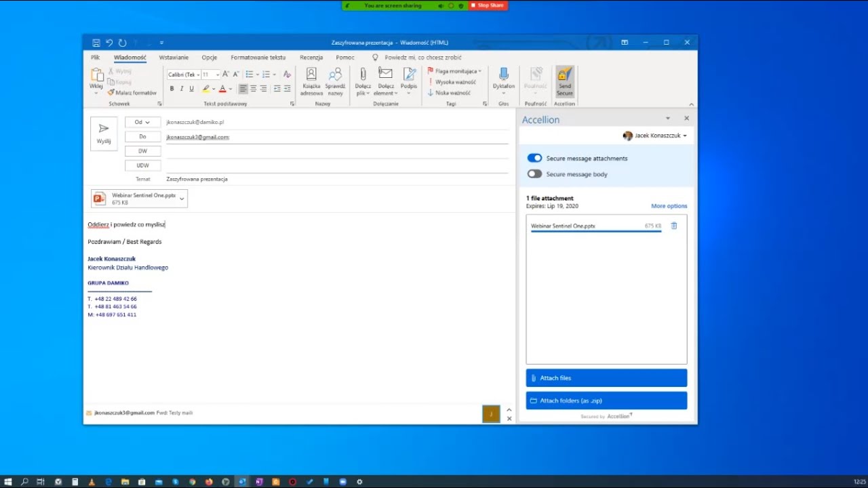Select Malarz formatów format painter
This screenshot has width=868, height=488.
click(132, 93)
